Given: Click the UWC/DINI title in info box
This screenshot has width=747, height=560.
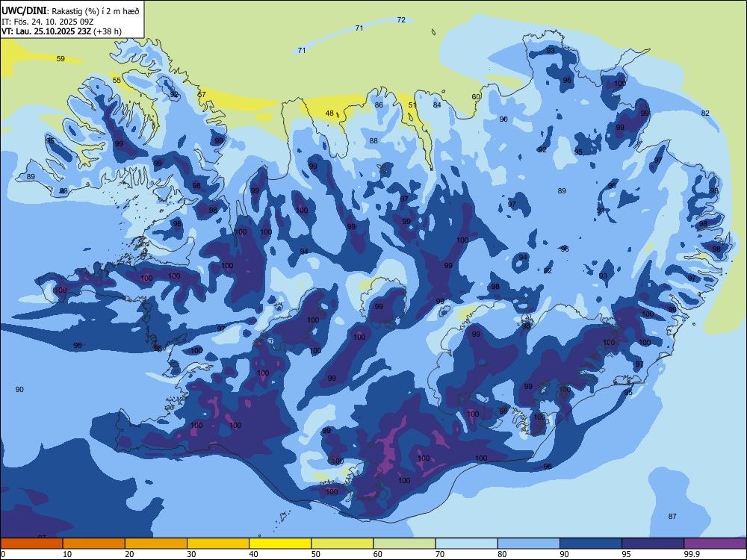Looking at the screenshot, I should click(24, 11).
